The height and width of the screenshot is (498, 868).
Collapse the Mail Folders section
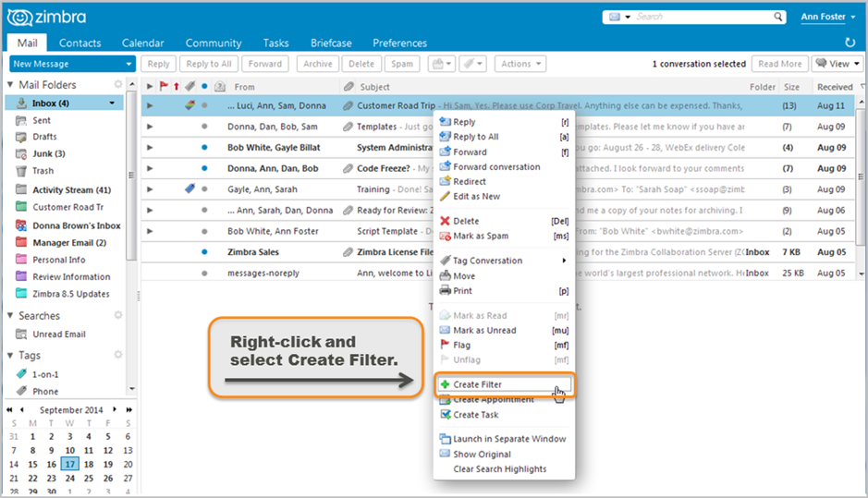click(x=10, y=85)
